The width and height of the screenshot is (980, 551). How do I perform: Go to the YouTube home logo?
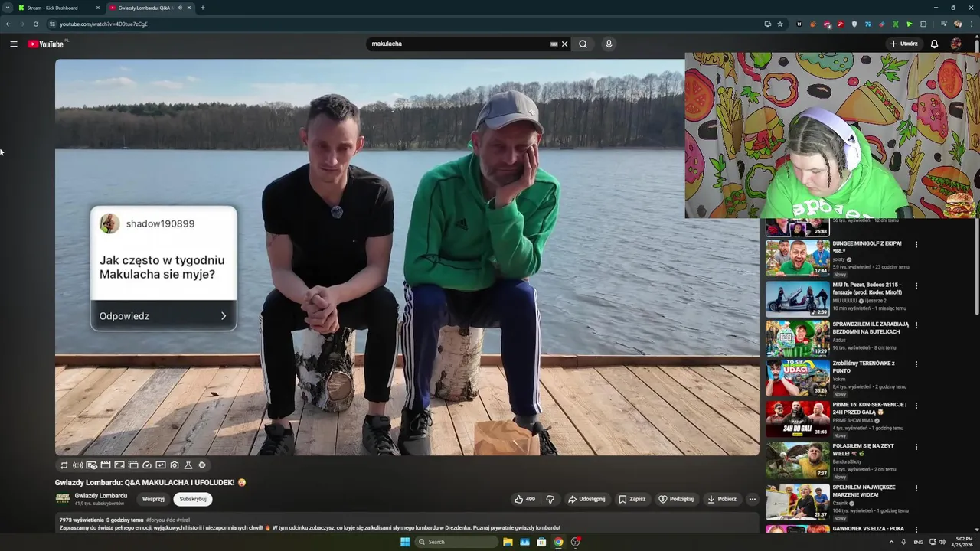46,44
